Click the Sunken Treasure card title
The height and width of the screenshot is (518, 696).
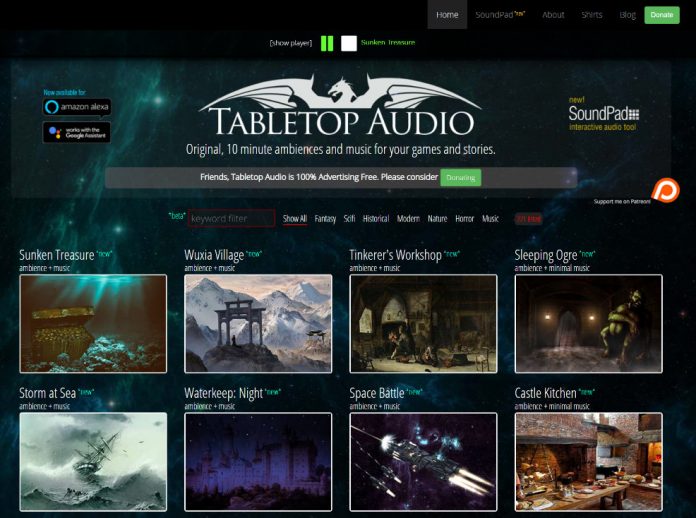point(57,255)
